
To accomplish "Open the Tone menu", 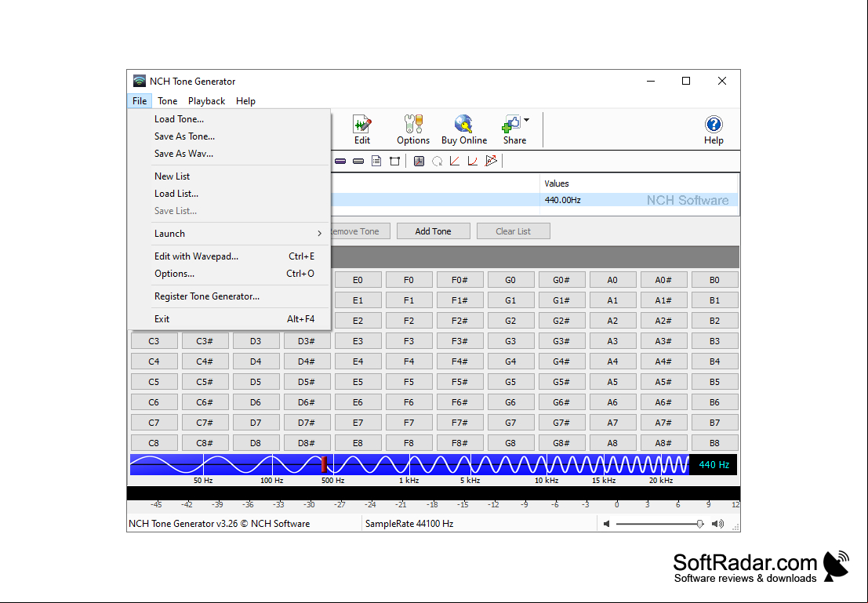I will point(167,101).
